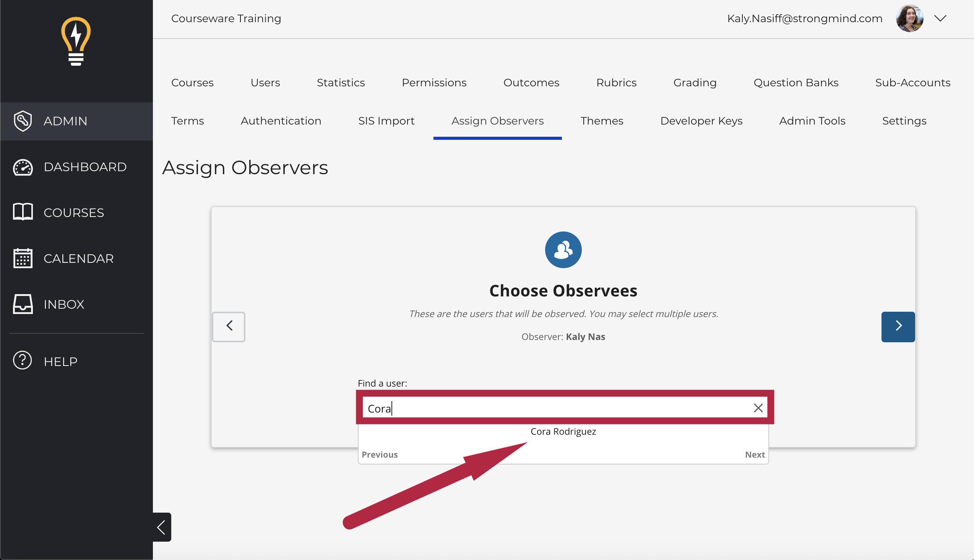Click the Choose Observees heading

tap(563, 290)
